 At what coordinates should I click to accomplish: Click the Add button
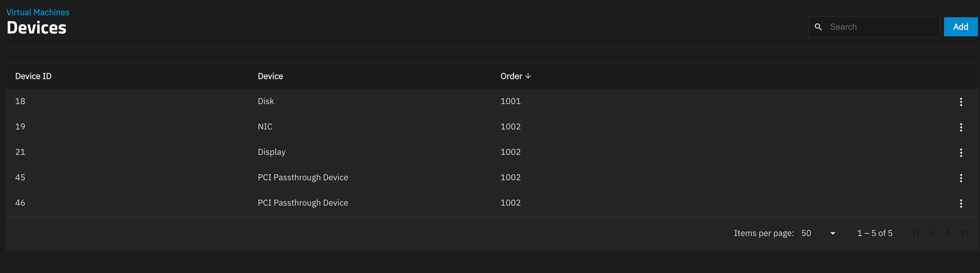tap(960, 27)
